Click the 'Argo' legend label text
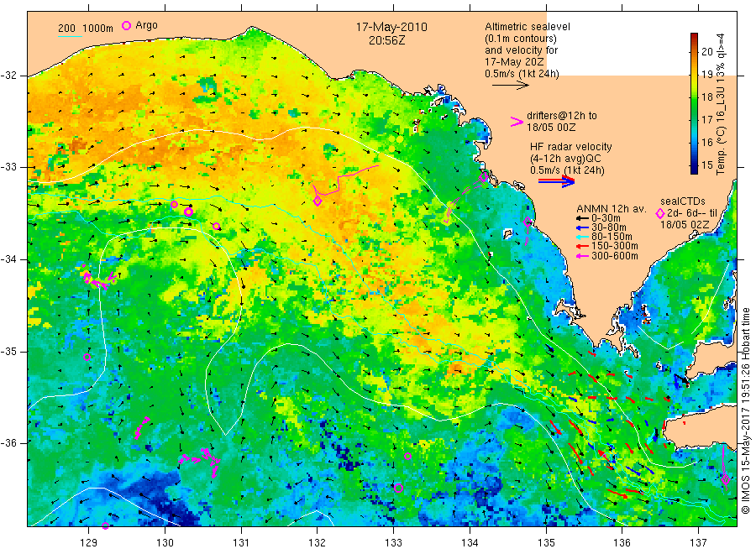This screenshot has height=554, width=756. click(146, 25)
